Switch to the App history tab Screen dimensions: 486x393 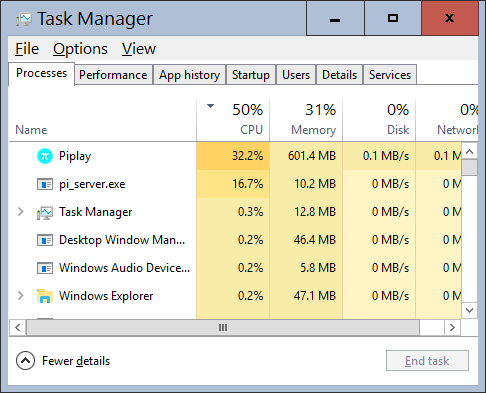coord(189,75)
